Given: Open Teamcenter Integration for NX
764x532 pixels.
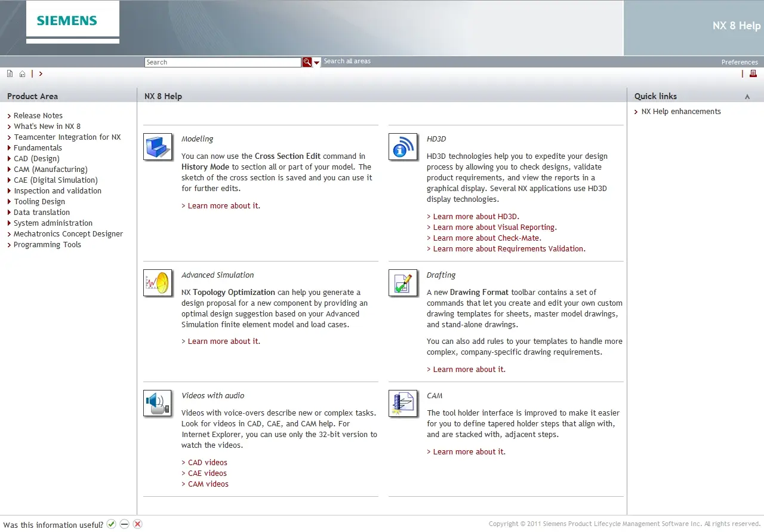Looking at the screenshot, I should (67, 137).
